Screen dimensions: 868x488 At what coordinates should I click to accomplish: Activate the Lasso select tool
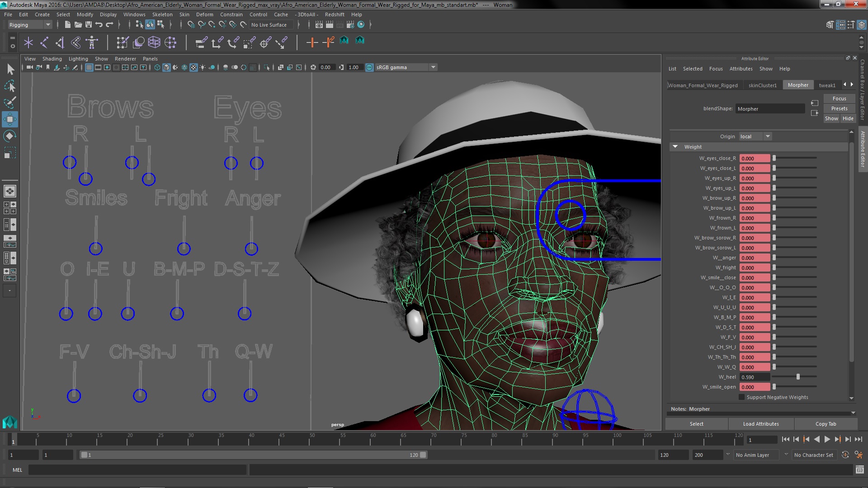(10, 86)
